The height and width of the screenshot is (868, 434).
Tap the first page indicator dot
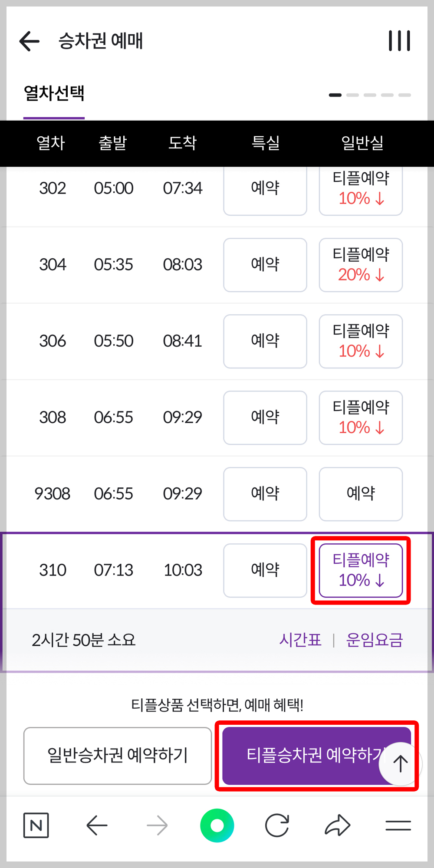point(334,95)
